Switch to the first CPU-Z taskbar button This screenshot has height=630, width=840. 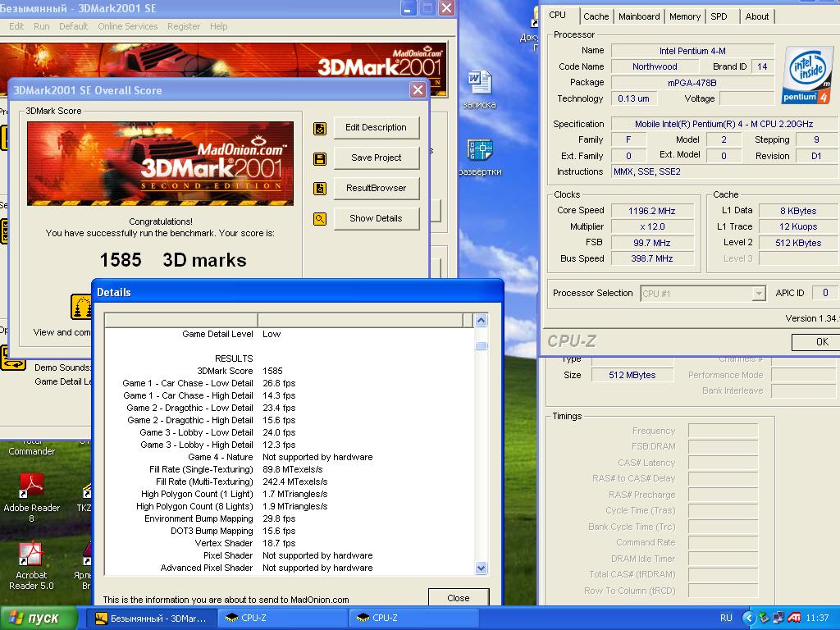(284, 619)
